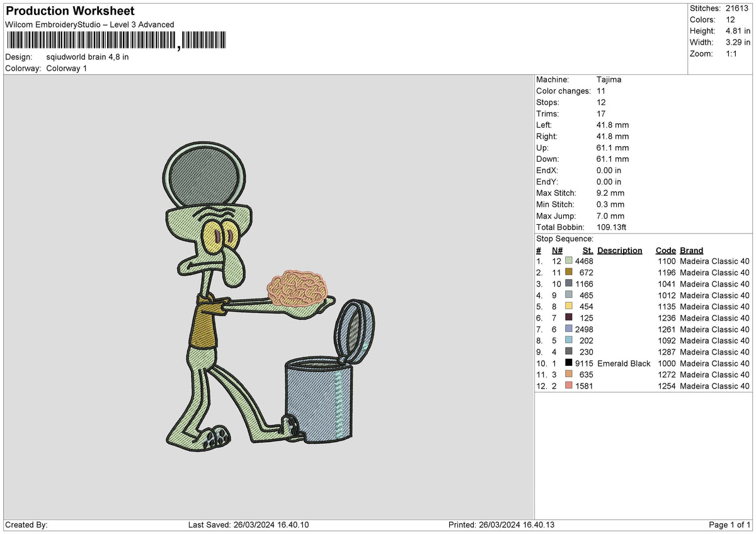Image resolution: width=756 pixels, height=534 pixels.
Task: Select the gold swatch for code 1196
Action: coord(568,272)
